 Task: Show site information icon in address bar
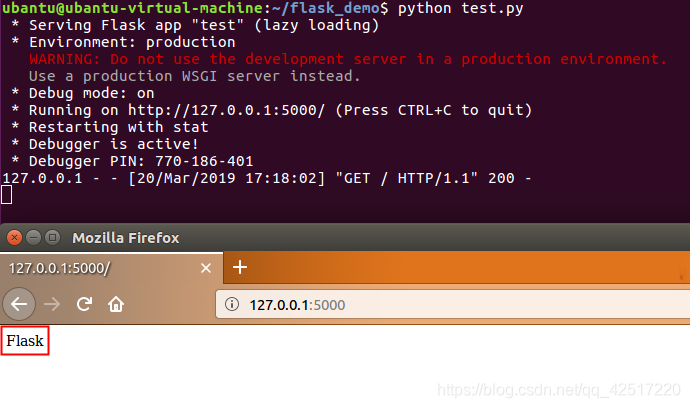(232, 304)
